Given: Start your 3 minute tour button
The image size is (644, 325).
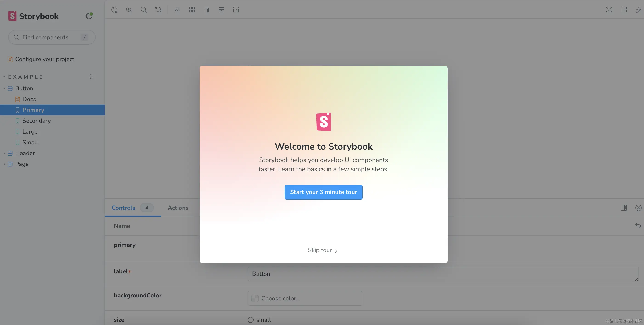Looking at the screenshot, I should (323, 192).
